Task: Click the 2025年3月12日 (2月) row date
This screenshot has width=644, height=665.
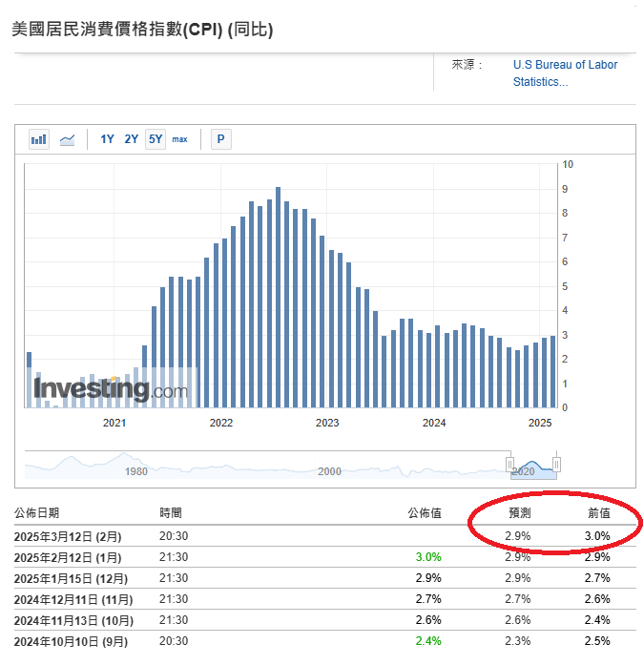Action: coord(68,537)
